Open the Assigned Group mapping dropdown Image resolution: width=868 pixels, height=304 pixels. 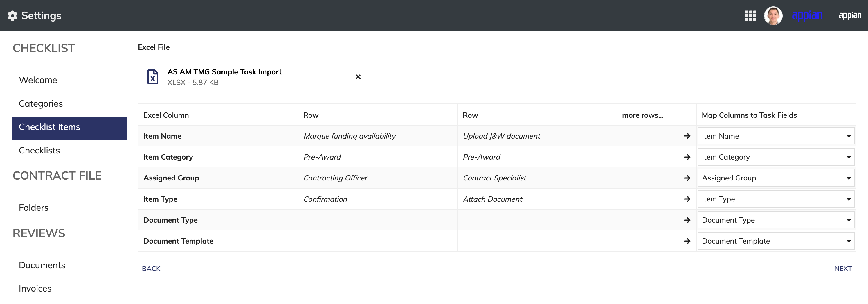(x=776, y=178)
